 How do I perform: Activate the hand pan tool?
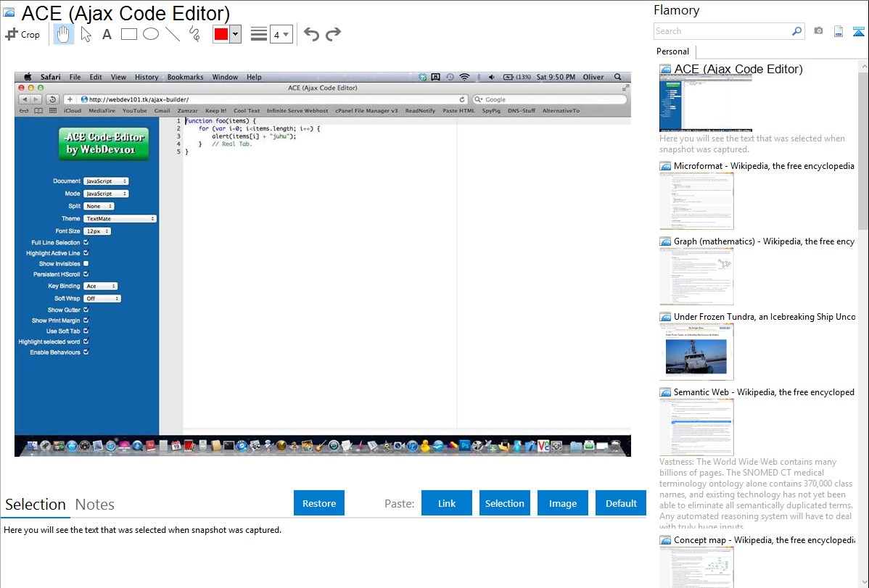click(63, 34)
